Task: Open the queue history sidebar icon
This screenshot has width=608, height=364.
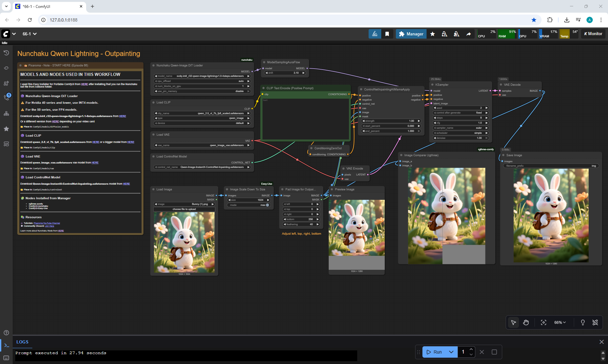Action: pyautogui.click(x=6, y=53)
